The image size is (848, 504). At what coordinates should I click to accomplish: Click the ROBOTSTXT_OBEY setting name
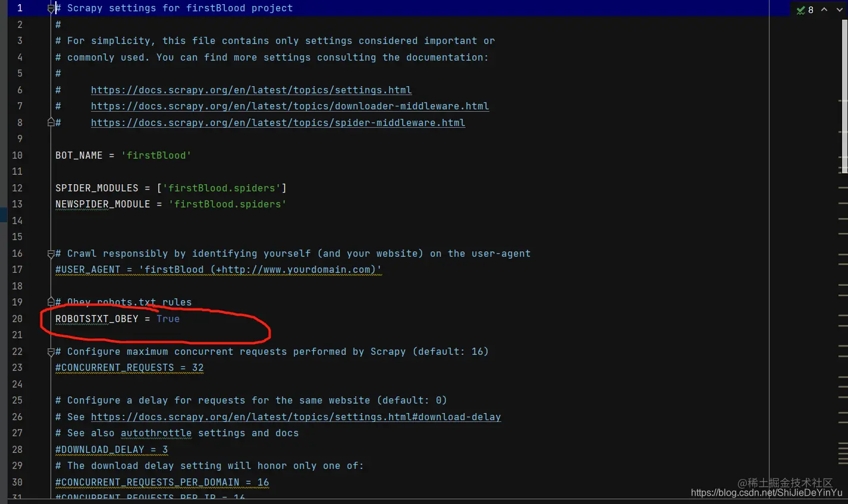(x=97, y=319)
